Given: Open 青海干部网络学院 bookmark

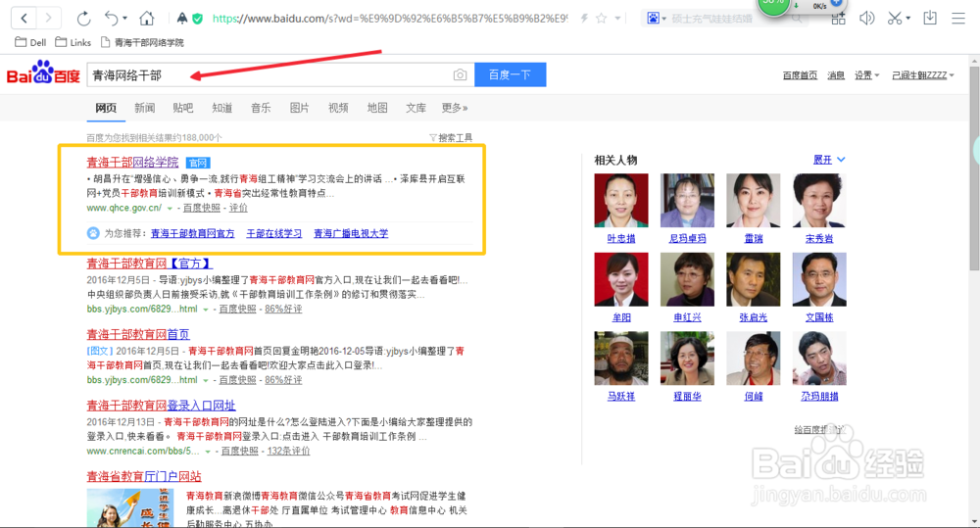Looking at the screenshot, I should (x=142, y=42).
